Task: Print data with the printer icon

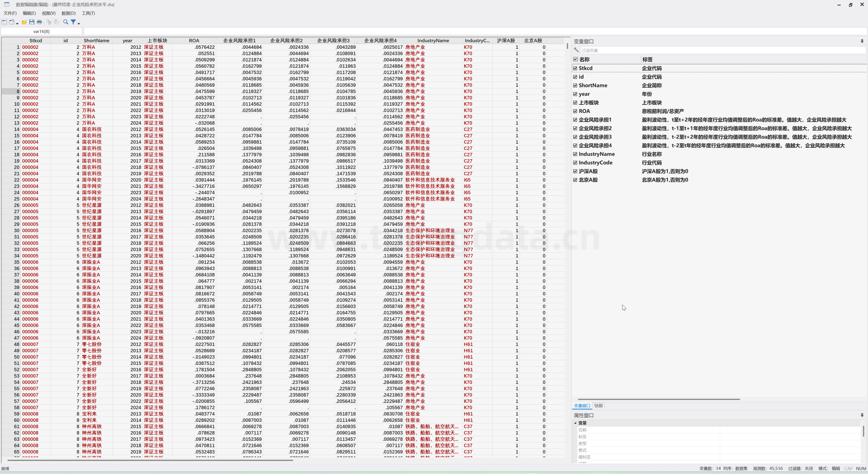Action: [39, 22]
